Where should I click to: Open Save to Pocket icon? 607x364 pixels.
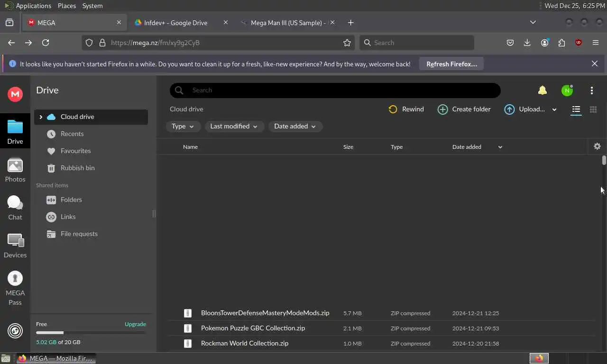(x=510, y=43)
